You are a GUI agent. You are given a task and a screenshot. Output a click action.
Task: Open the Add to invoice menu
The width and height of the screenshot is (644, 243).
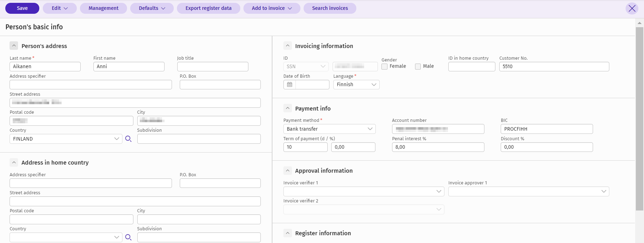click(x=271, y=8)
